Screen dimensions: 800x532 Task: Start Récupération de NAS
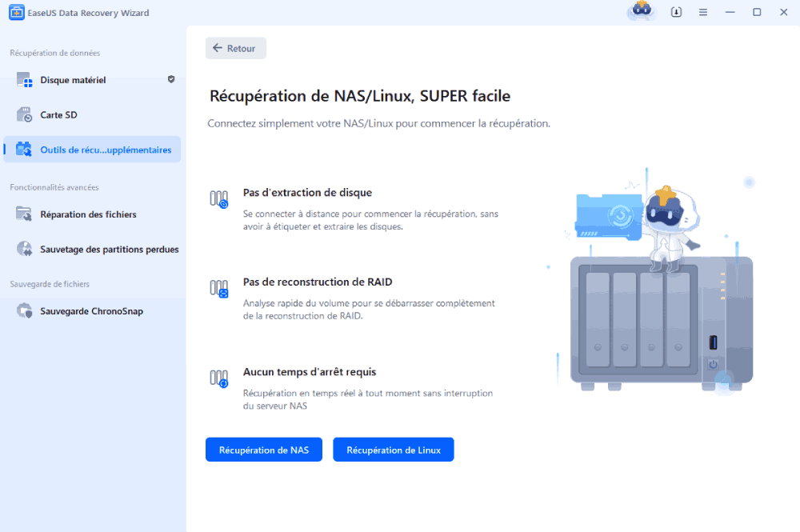(264, 450)
